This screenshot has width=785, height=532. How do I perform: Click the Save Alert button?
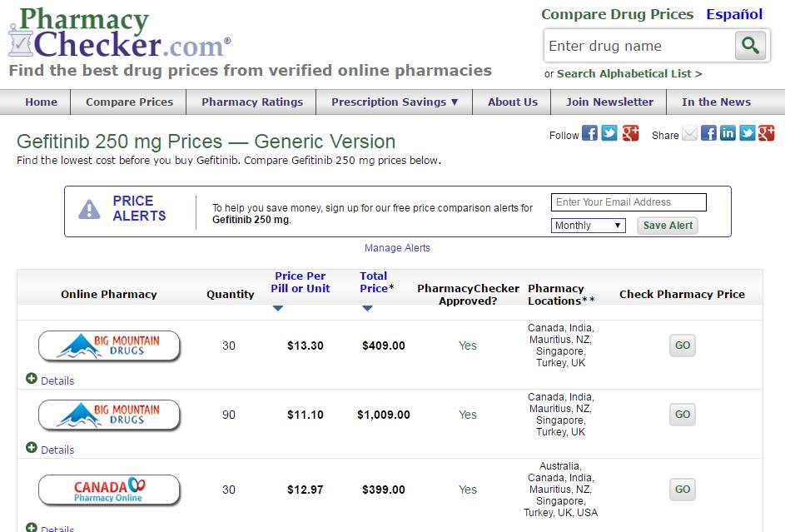pyautogui.click(x=668, y=226)
